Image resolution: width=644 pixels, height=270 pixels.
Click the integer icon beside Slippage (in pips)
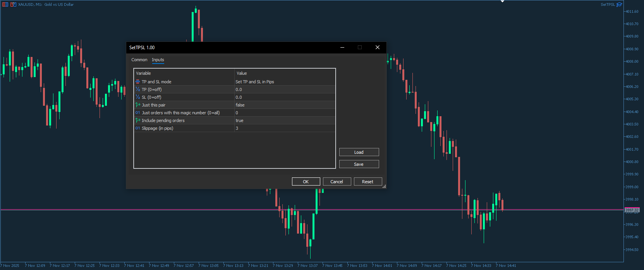click(137, 128)
